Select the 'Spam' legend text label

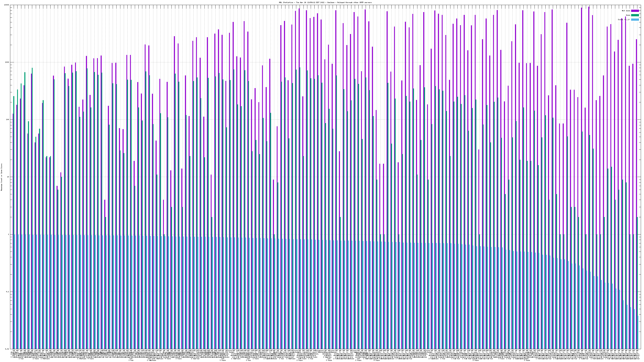click(628, 15)
